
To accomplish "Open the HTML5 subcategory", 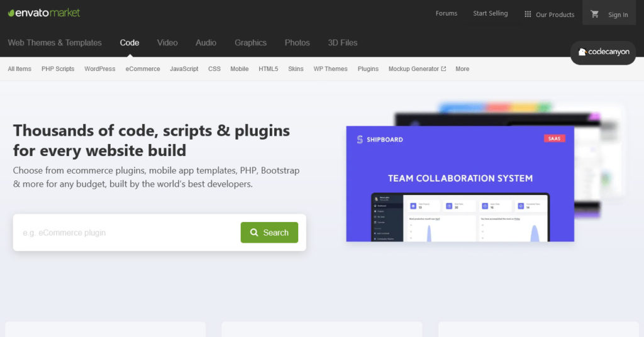I will click(x=268, y=69).
